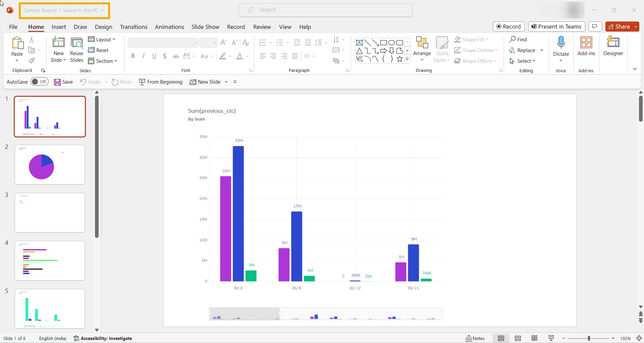Open Slide Sorter view in status bar
644x343 pixels.
(517, 338)
